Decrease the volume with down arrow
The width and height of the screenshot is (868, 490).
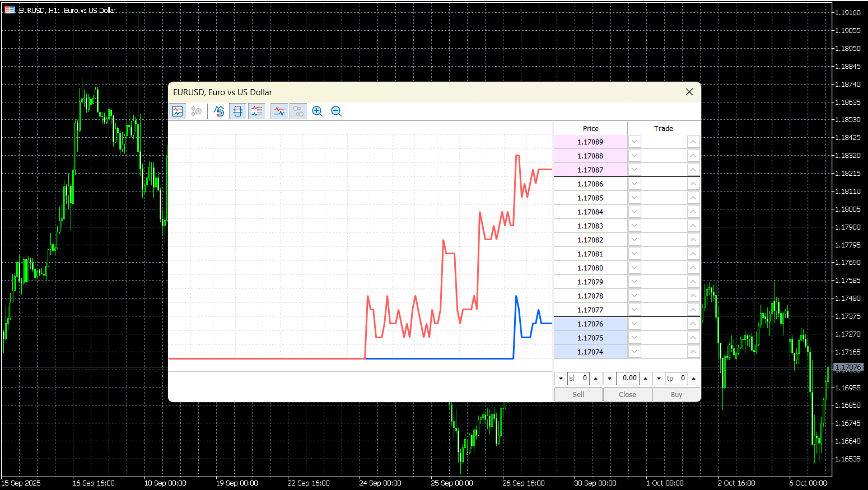click(609, 379)
